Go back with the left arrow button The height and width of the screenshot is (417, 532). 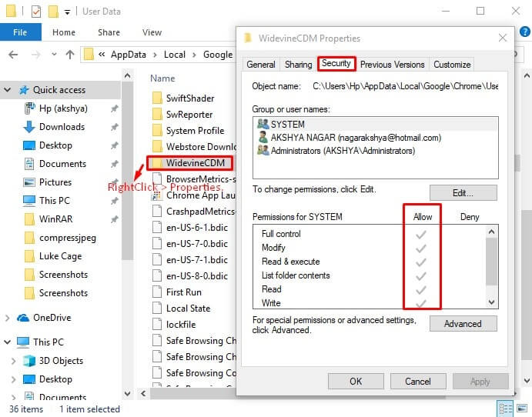[x=13, y=55]
